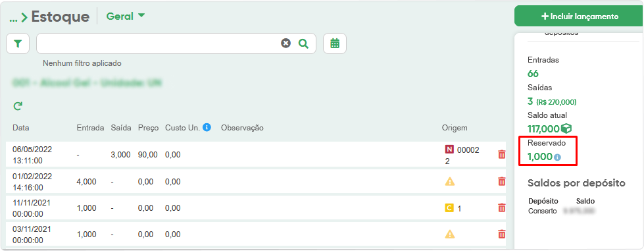Image resolution: width=644 pixels, height=251 pixels.
Task: Select the 06/05/2022 13:11:00 date cell
Action: [x=32, y=155]
